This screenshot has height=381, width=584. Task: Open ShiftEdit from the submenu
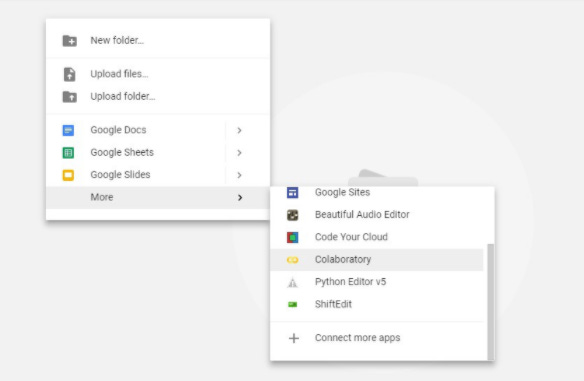point(377,304)
